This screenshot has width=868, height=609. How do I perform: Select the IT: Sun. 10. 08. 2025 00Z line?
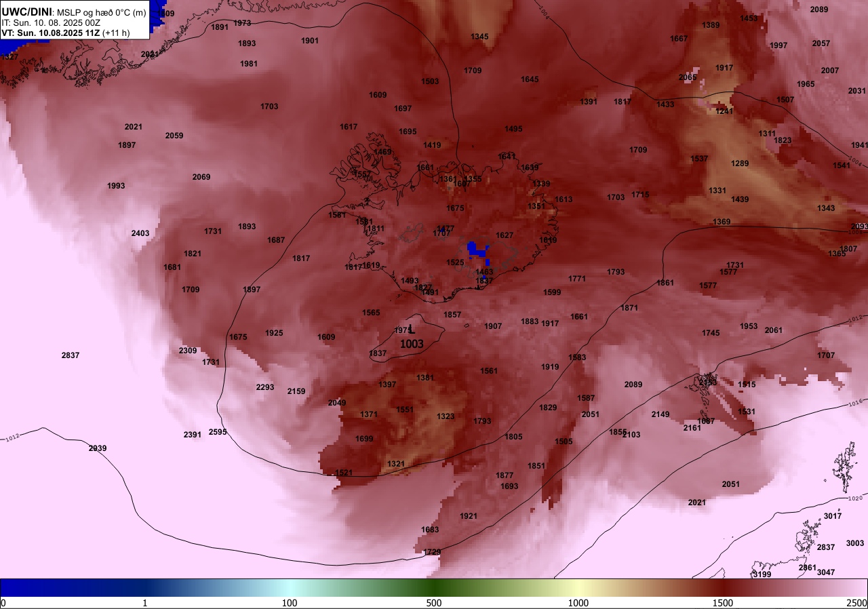52,22
